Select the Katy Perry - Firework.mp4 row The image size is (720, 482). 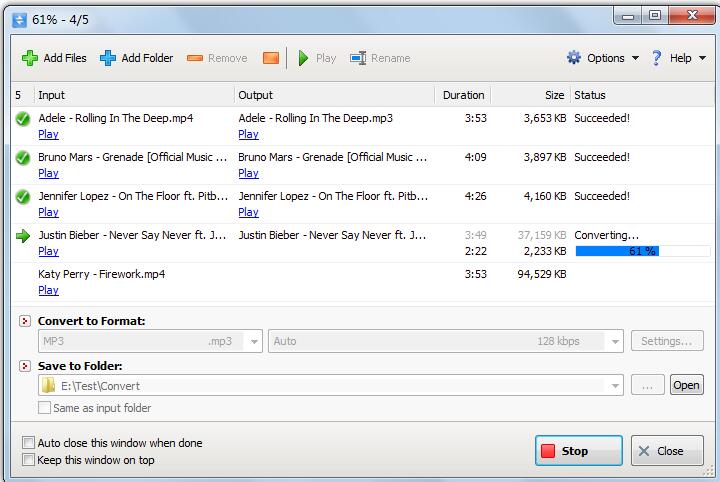click(363, 282)
